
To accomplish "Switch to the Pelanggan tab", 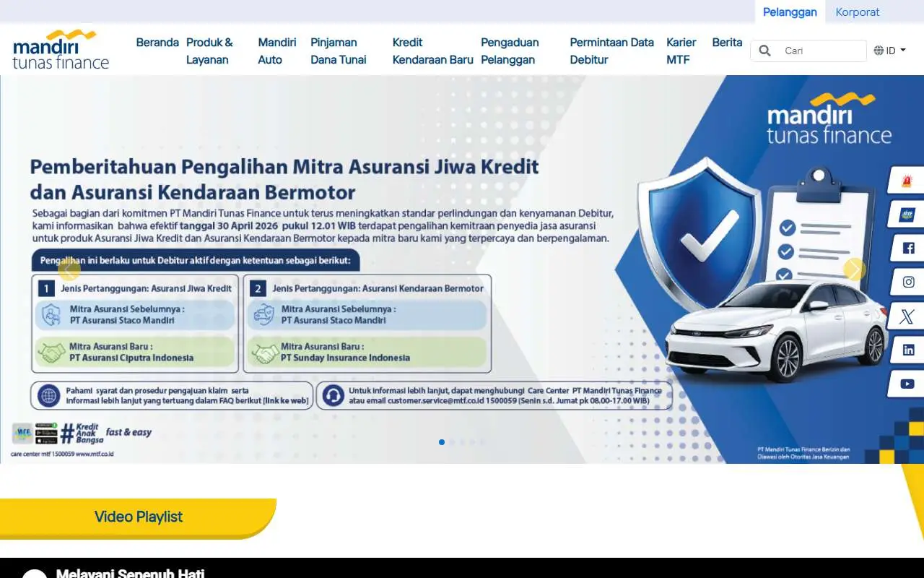I will click(x=790, y=12).
